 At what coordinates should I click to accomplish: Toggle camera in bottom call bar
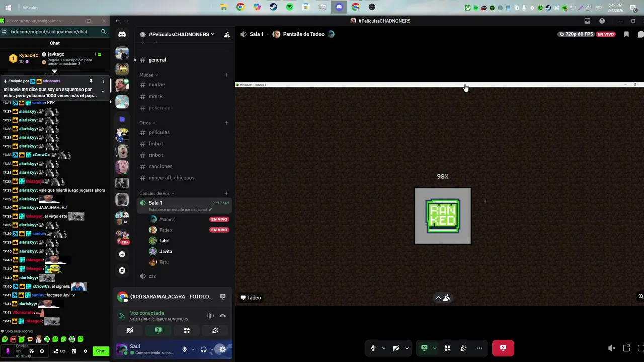[x=396, y=348]
